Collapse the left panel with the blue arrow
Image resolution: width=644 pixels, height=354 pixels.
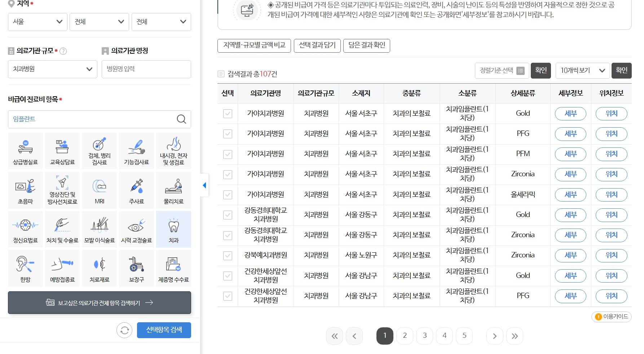204,185
